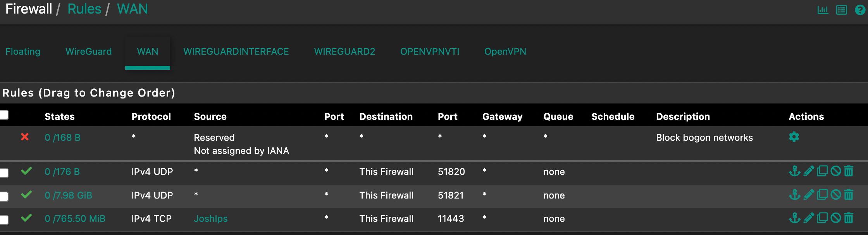Open the bogon networks rule settings gear
The width and height of the screenshot is (868, 235).
(794, 137)
